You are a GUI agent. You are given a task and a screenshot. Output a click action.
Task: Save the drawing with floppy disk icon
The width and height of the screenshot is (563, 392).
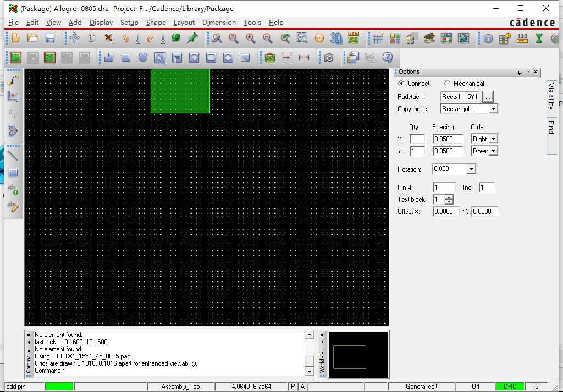[x=50, y=38]
